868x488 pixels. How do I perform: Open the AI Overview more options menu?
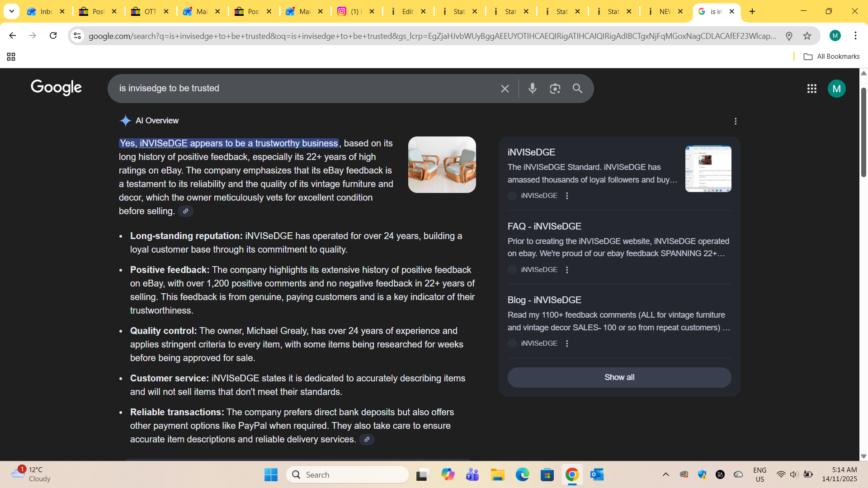(x=736, y=121)
